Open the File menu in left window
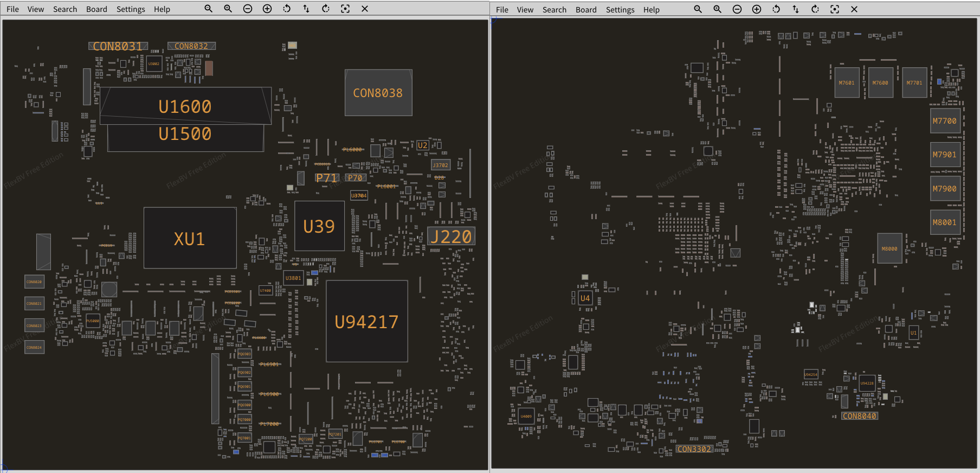 point(12,9)
